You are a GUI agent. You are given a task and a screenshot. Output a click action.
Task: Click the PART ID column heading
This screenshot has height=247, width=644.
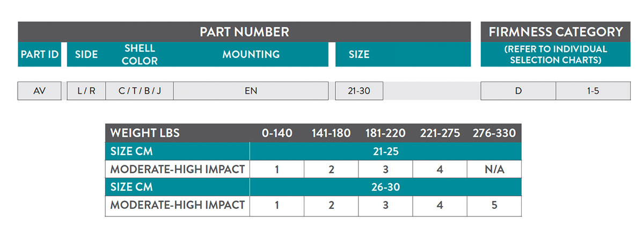click(39, 54)
